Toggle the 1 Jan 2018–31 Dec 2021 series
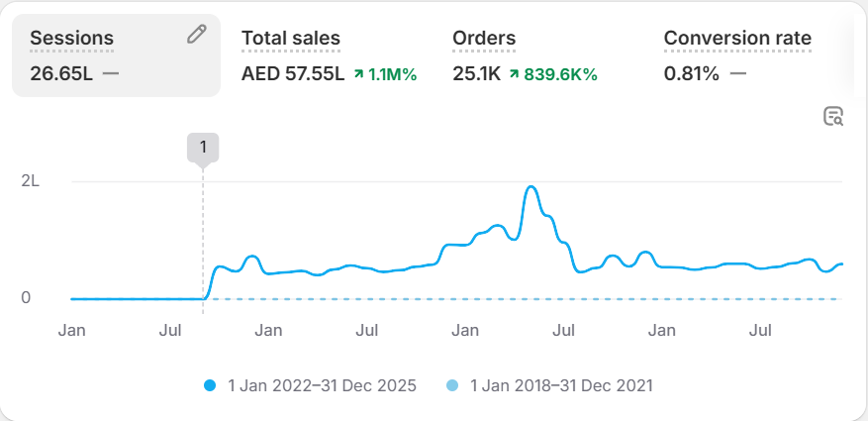 click(x=561, y=385)
